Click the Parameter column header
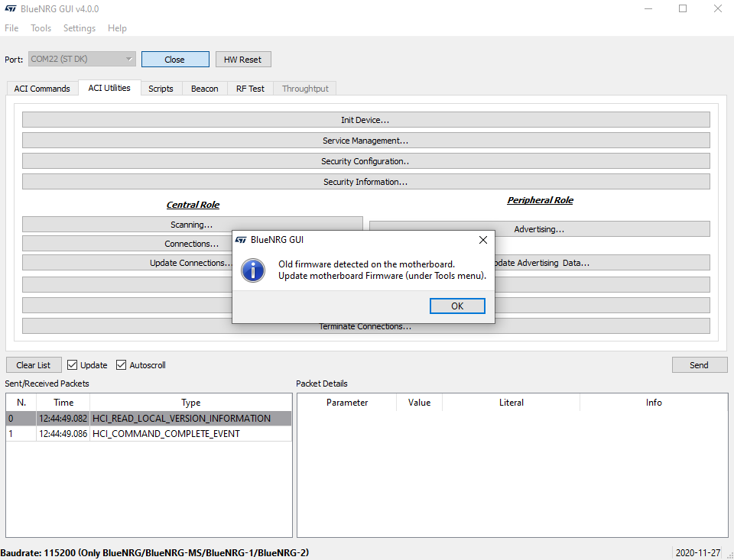Viewport: 734px width, 560px height. coord(347,403)
